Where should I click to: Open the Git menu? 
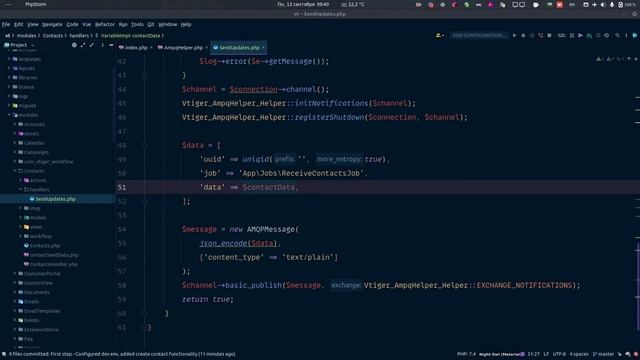point(151,24)
